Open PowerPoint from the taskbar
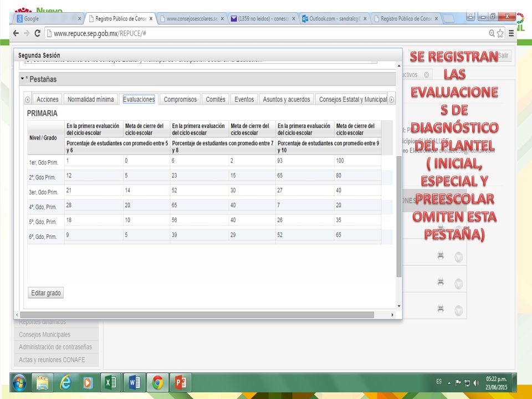Screen dimensions: 532x399 click(181, 383)
